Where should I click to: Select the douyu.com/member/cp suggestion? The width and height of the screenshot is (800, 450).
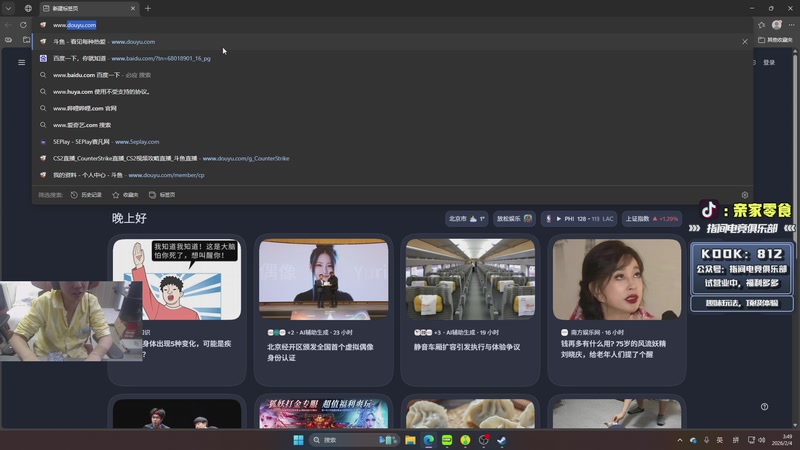pyautogui.click(x=392, y=175)
